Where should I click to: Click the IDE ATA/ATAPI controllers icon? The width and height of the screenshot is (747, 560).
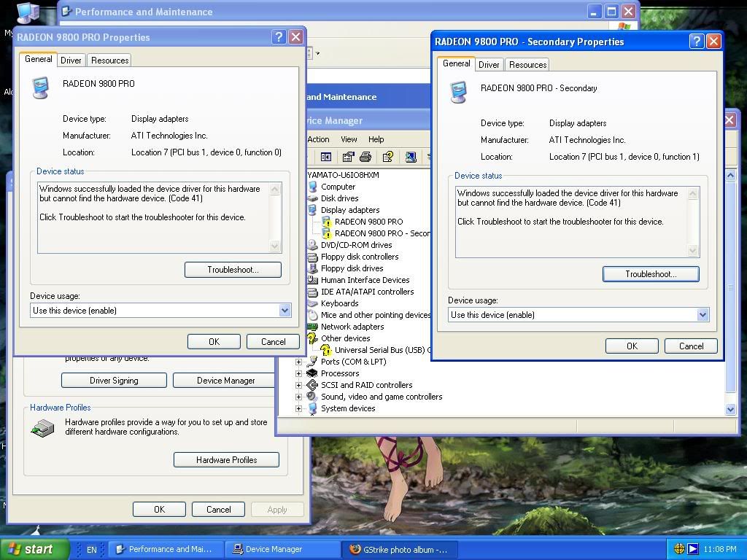pos(312,292)
